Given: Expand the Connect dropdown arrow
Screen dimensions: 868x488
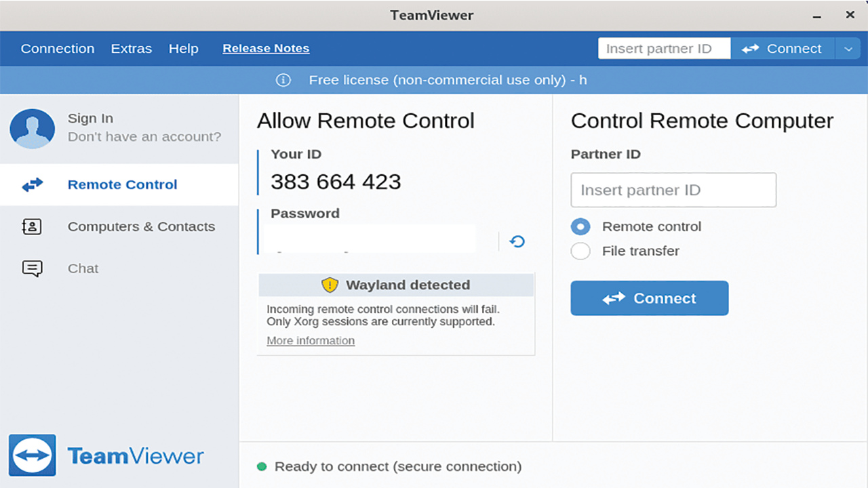Looking at the screenshot, I should pyautogui.click(x=848, y=48).
